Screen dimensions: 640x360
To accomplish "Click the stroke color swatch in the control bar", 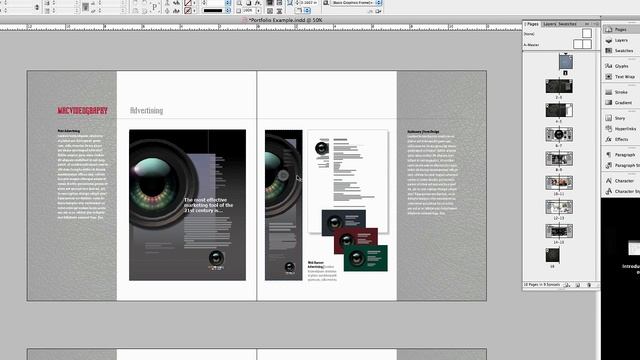I will pyautogui.click(x=188, y=11).
